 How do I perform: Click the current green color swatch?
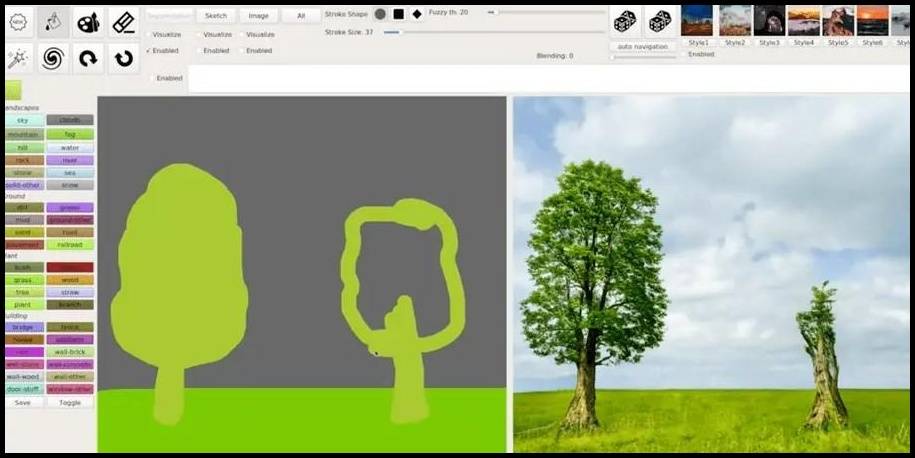[x=13, y=90]
